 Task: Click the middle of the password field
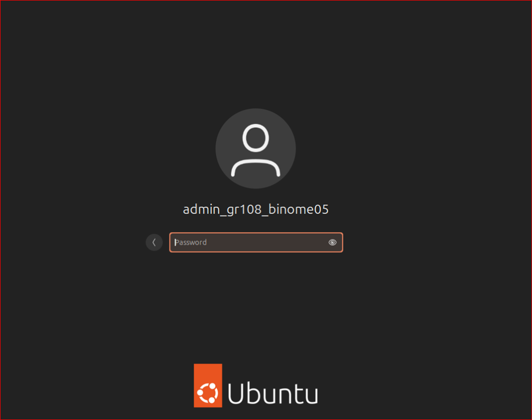(256, 242)
